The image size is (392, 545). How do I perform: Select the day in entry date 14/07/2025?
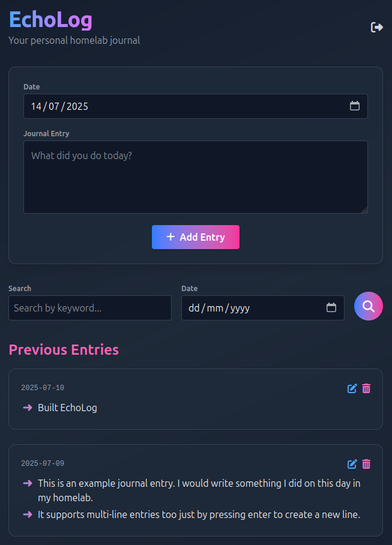(x=37, y=106)
